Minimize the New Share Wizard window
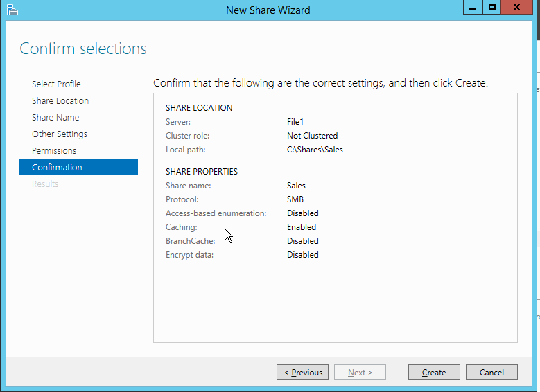The height and width of the screenshot is (392, 540). 473,7
